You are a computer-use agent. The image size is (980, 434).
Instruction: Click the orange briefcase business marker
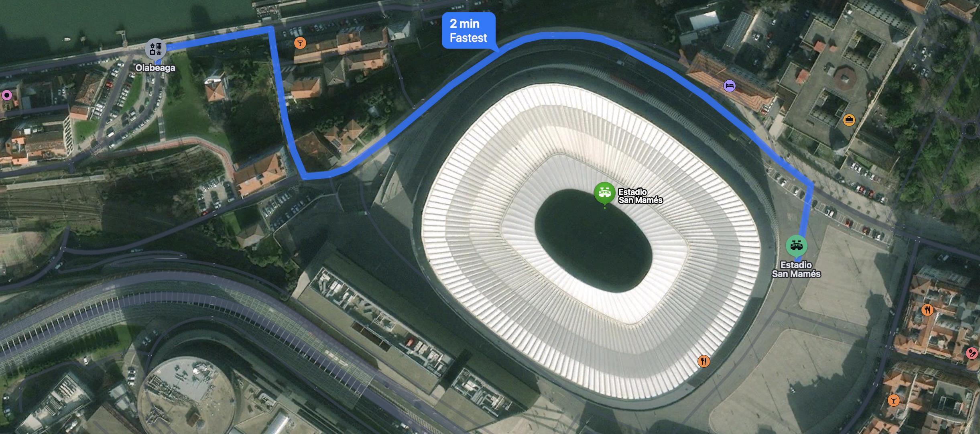849,120
